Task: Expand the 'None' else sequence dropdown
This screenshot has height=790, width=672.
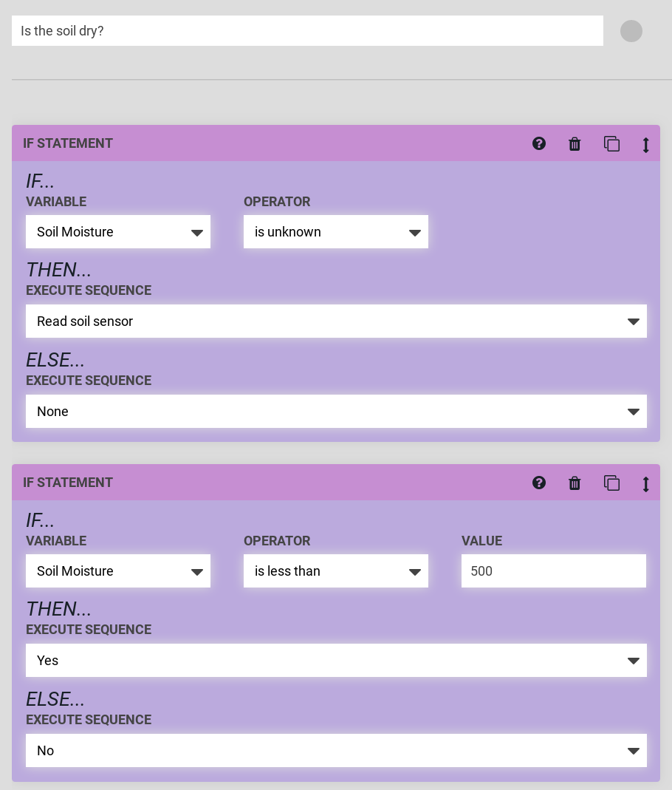Action: [x=336, y=411]
